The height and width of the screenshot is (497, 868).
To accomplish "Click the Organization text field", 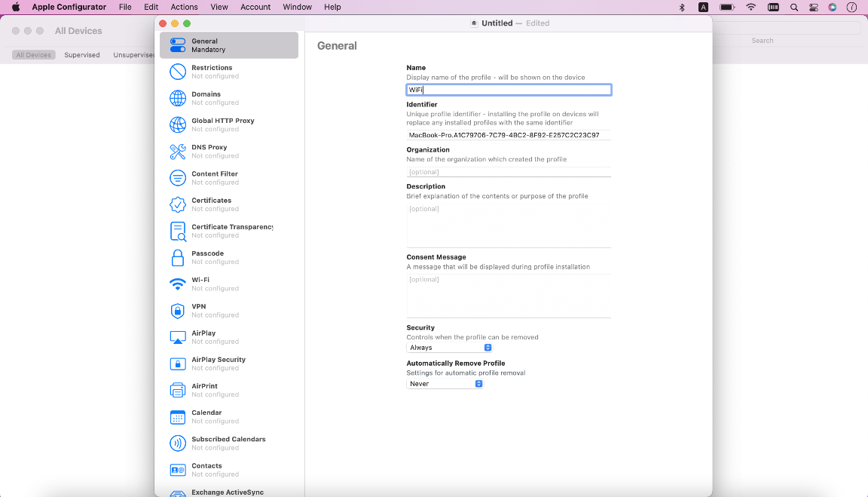I will pos(509,172).
